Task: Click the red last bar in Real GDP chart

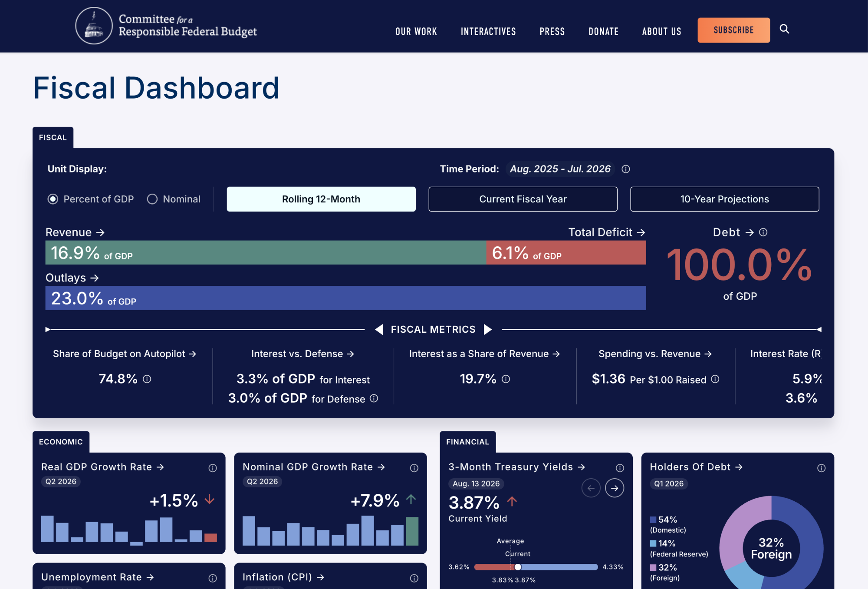Action: pos(210,538)
